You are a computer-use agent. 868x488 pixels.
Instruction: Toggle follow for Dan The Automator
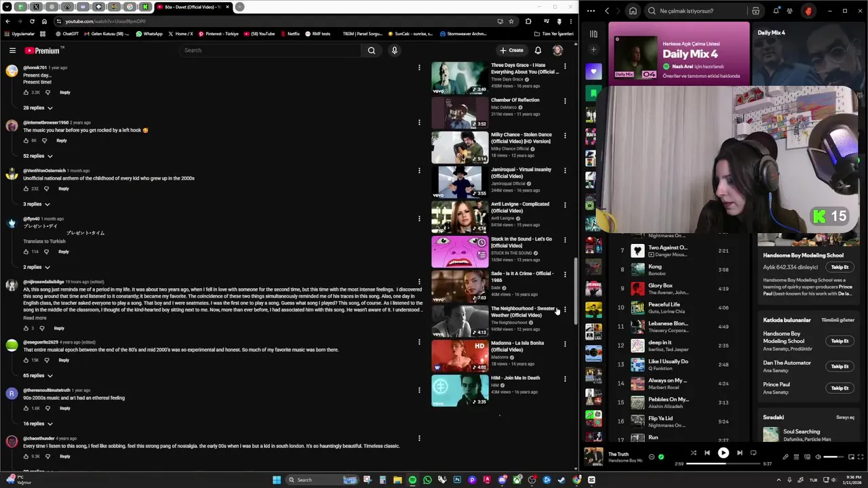tap(840, 366)
